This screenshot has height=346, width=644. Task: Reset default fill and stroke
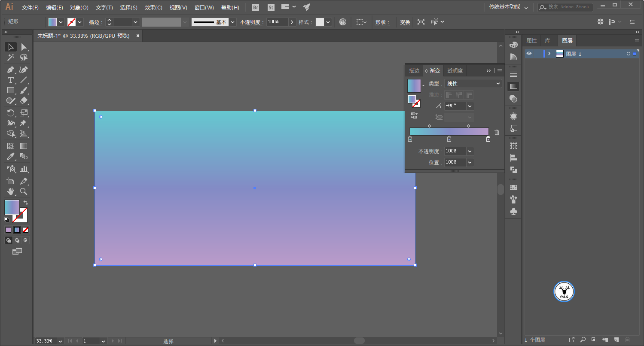coord(7,219)
